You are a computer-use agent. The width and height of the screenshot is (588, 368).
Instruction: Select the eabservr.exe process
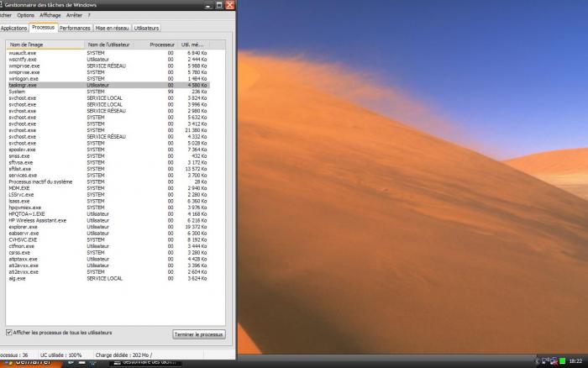(108, 234)
